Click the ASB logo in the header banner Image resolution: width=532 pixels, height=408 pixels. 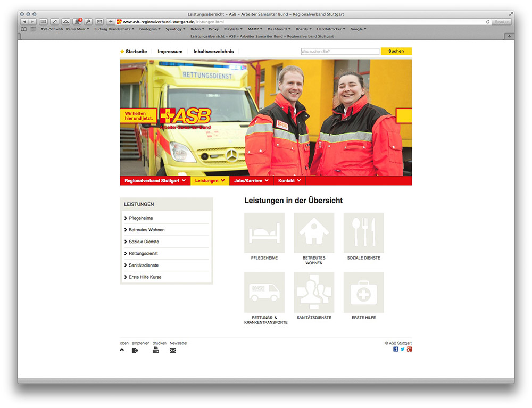pyautogui.click(x=186, y=119)
